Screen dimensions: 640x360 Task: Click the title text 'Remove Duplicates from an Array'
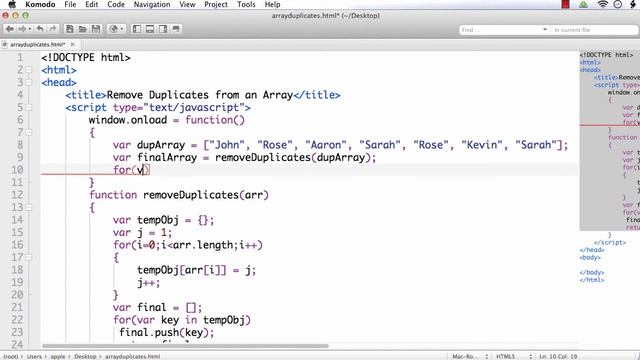[200, 95]
